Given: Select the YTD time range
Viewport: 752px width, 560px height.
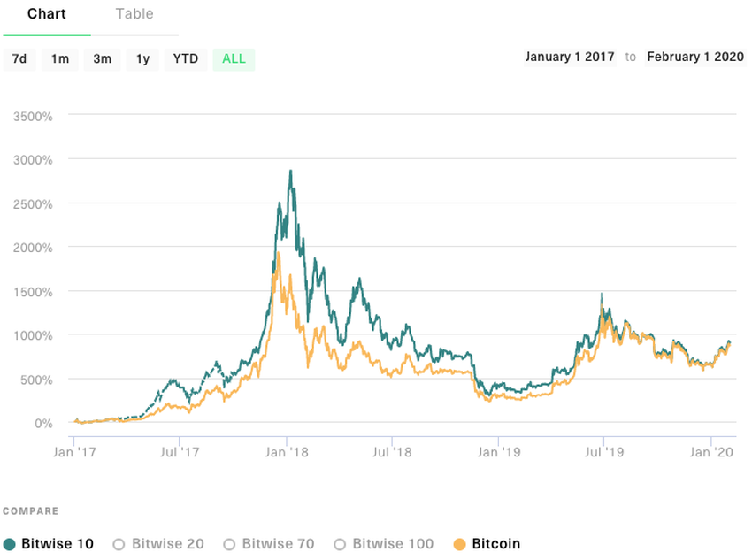Looking at the screenshot, I should (185, 58).
